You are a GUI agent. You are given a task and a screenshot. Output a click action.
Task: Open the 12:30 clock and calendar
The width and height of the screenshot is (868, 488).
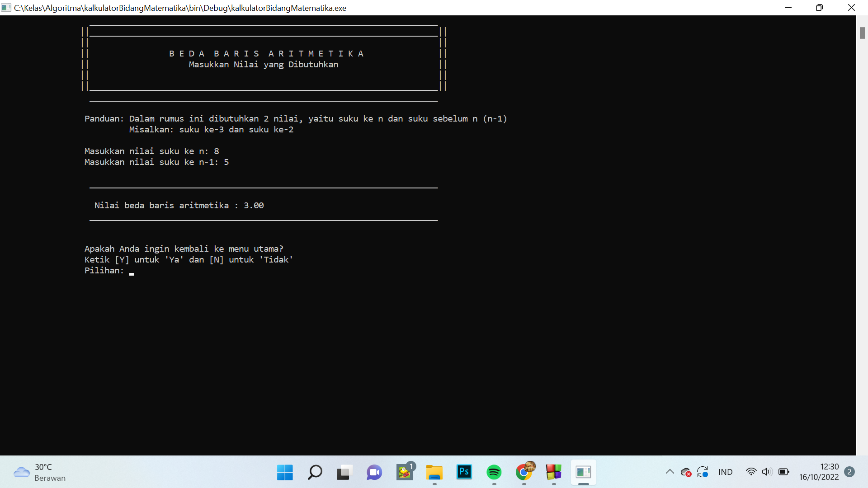point(818,472)
